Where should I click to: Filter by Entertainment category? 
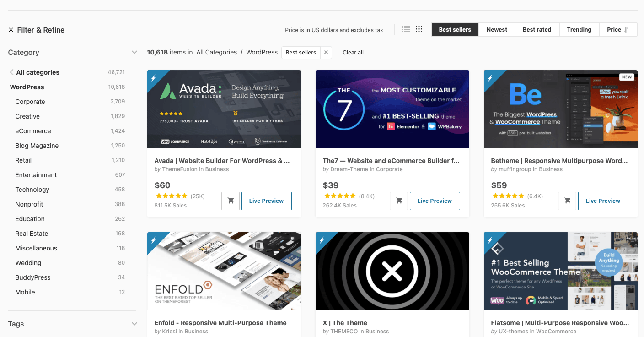tap(36, 175)
